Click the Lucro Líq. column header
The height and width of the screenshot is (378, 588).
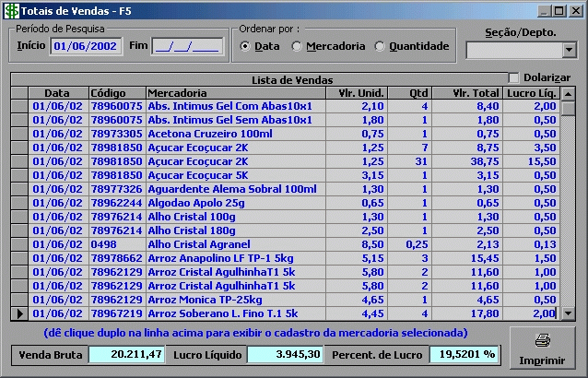[x=532, y=93]
